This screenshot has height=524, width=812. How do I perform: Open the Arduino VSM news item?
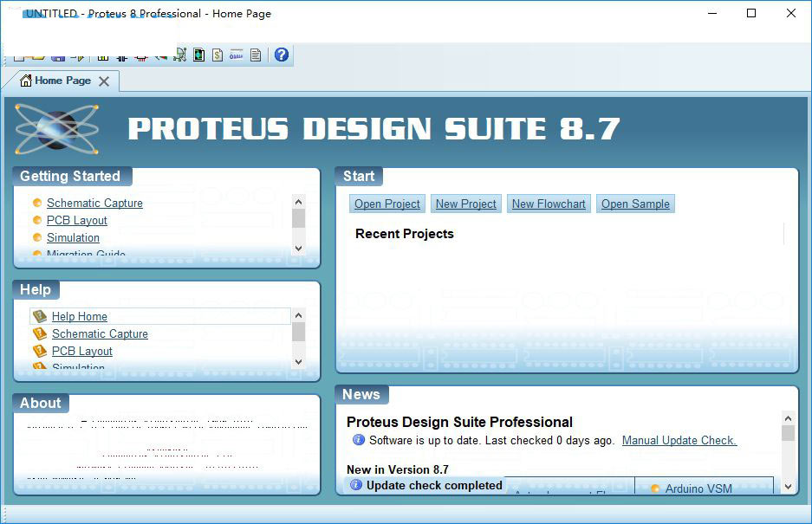698,488
